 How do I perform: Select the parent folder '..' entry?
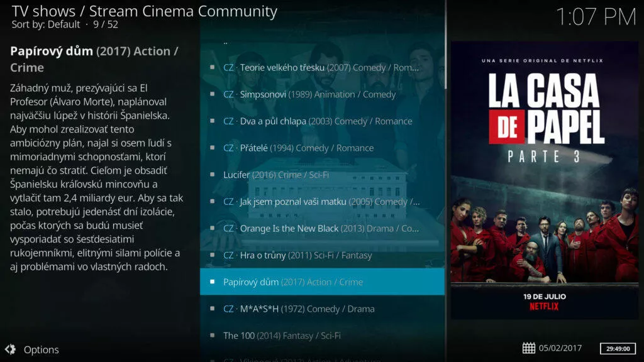click(322, 41)
